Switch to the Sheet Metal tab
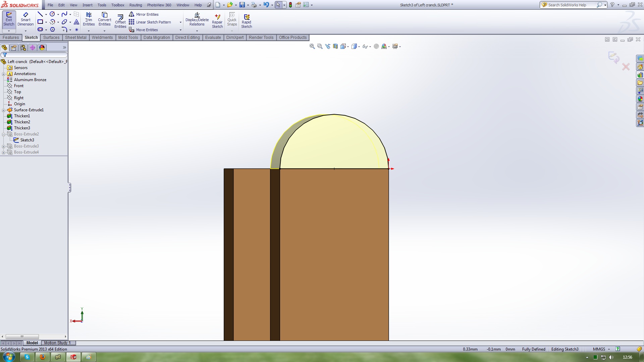 pyautogui.click(x=75, y=38)
